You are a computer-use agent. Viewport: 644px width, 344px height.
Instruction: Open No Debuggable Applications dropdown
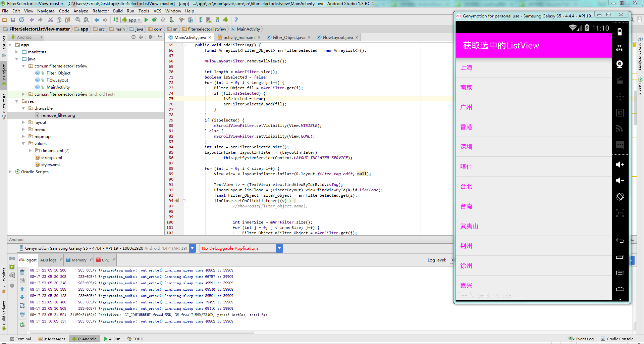click(279, 248)
